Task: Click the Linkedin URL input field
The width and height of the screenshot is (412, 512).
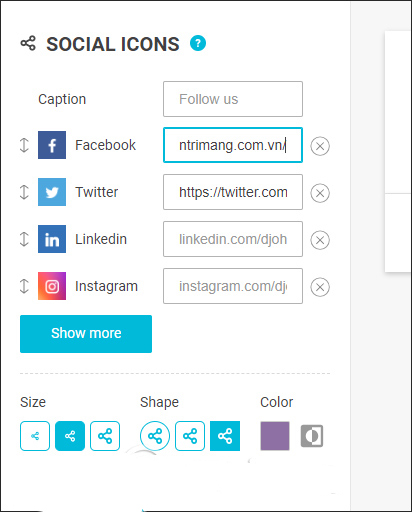Action: click(233, 239)
